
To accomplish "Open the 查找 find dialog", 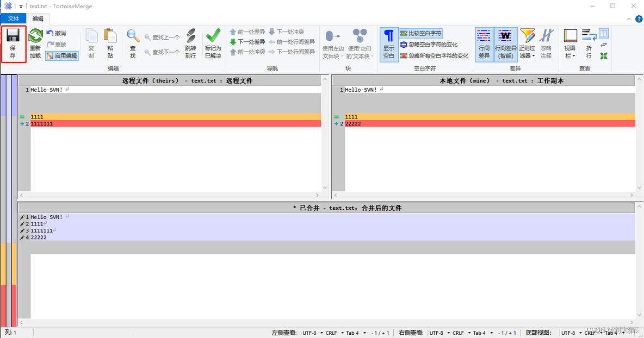I will [x=133, y=44].
